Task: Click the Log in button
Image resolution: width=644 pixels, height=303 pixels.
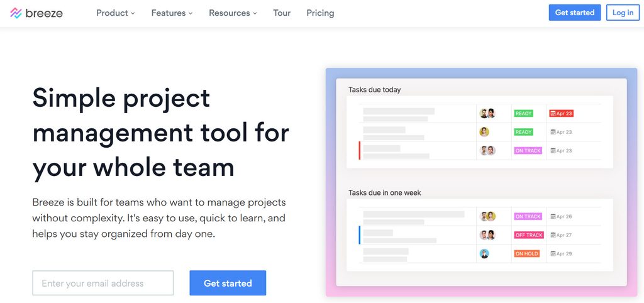Action: [623, 13]
